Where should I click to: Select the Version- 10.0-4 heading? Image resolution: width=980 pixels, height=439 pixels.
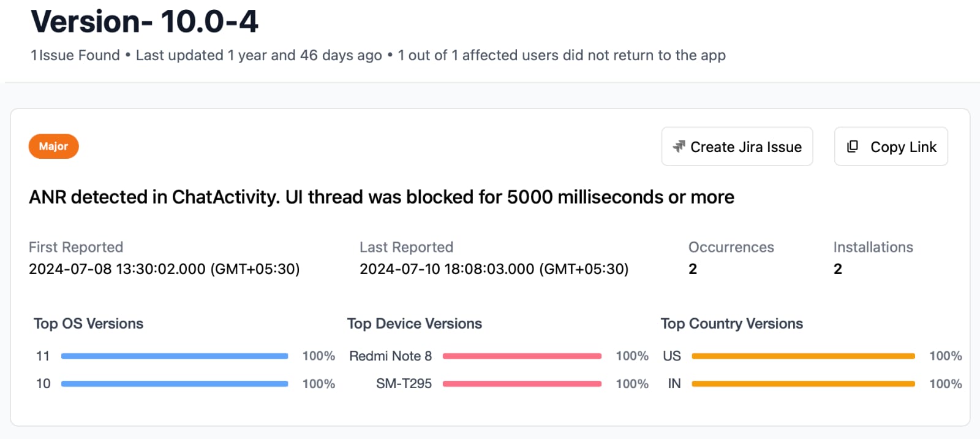(x=145, y=21)
